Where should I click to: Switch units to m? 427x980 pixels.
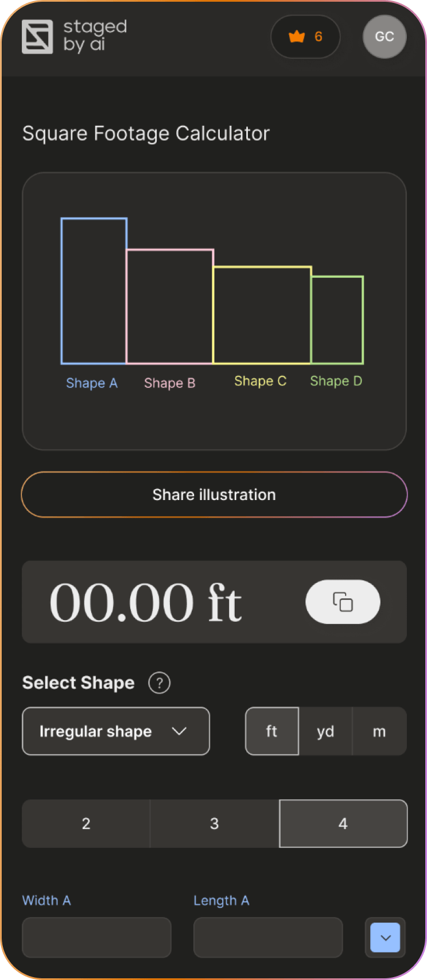coord(379,731)
